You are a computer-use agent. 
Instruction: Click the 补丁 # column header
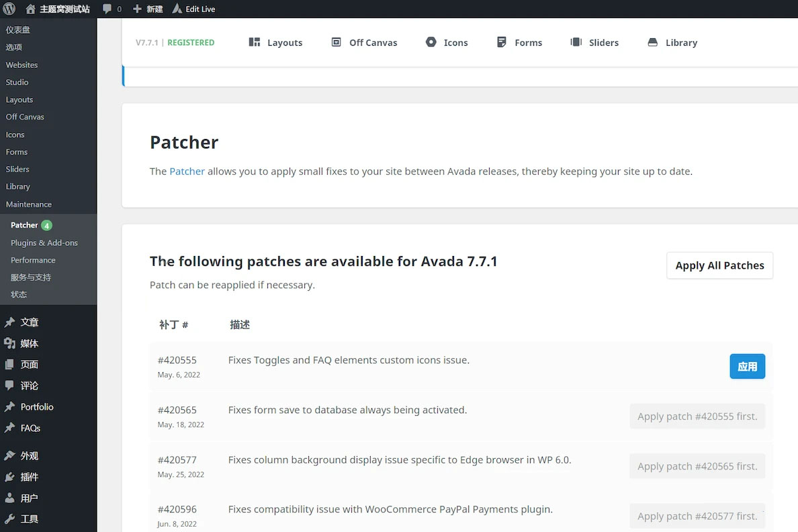173,325
